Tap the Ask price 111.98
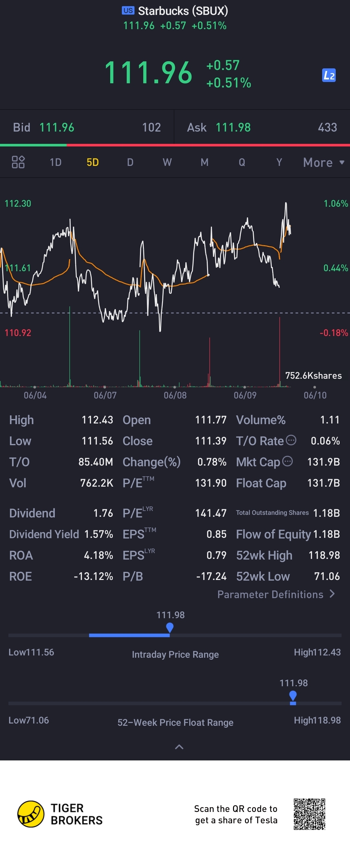Viewport: 350px width, 868px height. pyautogui.click(x=233, y=127)
